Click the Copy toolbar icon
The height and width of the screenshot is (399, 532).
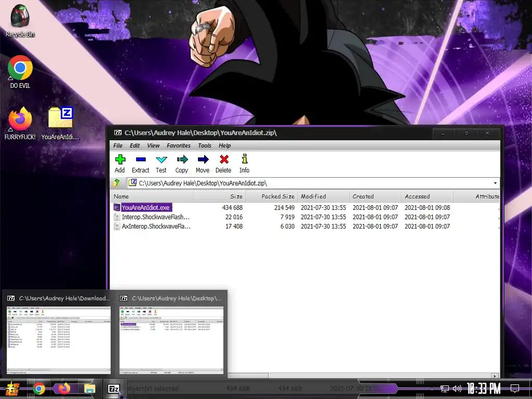point(182,159)
